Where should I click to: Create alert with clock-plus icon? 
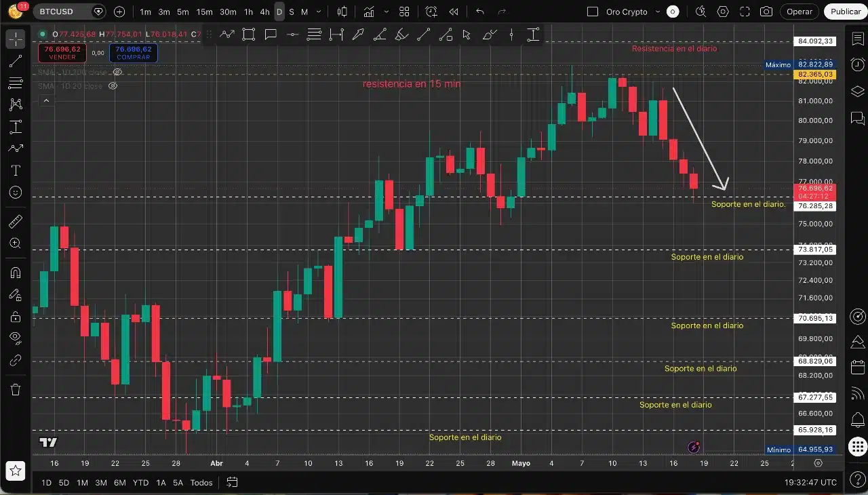[x=431, y=12]
